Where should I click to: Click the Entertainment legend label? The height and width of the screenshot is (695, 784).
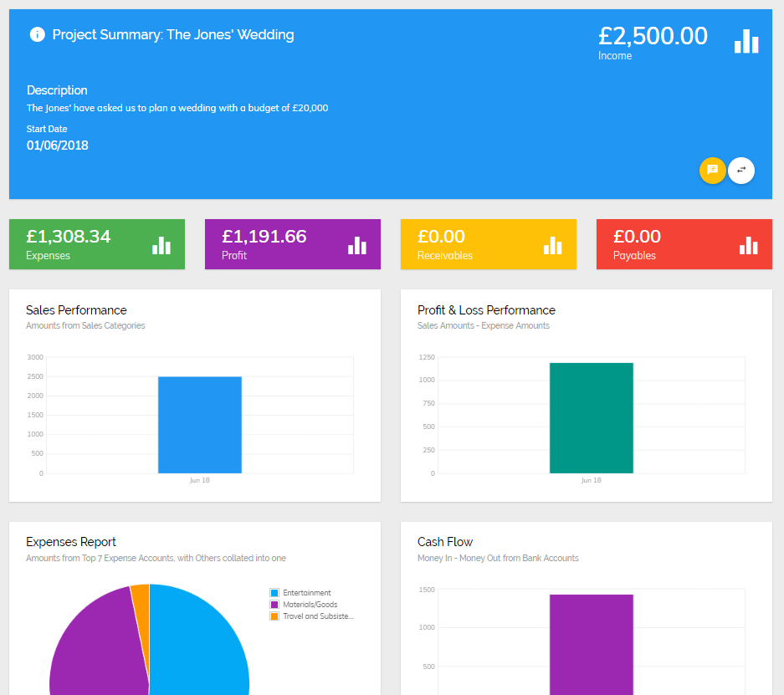tap(307, 593)
